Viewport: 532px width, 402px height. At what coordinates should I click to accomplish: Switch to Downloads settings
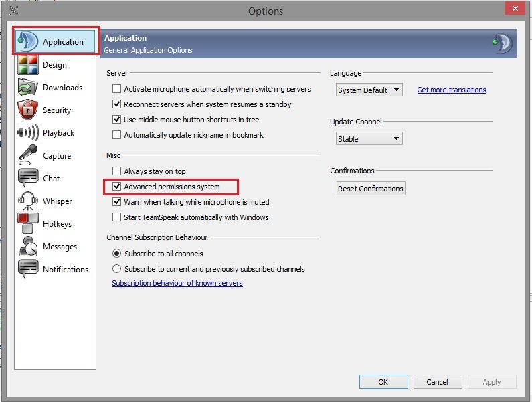pos(56,87)
